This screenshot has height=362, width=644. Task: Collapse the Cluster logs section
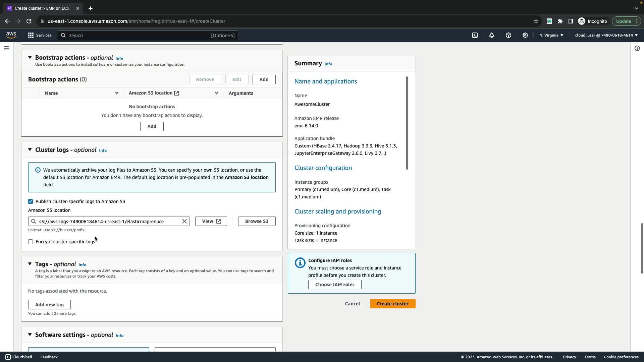30,150
